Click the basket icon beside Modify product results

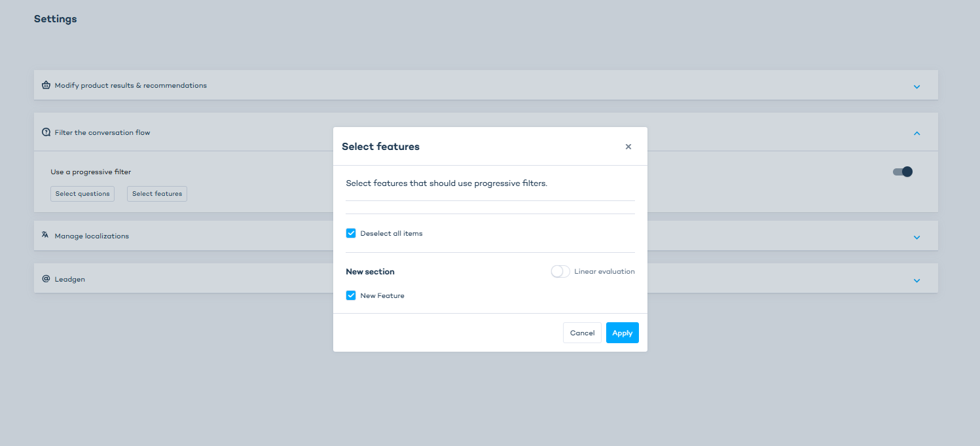46,85
